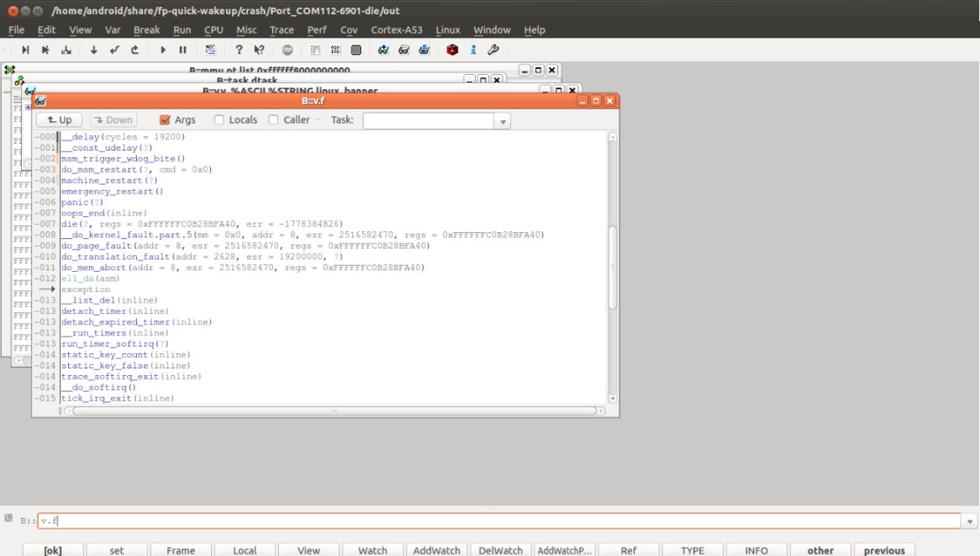Click the Go play toolbar icon

[x=162, y=50]
